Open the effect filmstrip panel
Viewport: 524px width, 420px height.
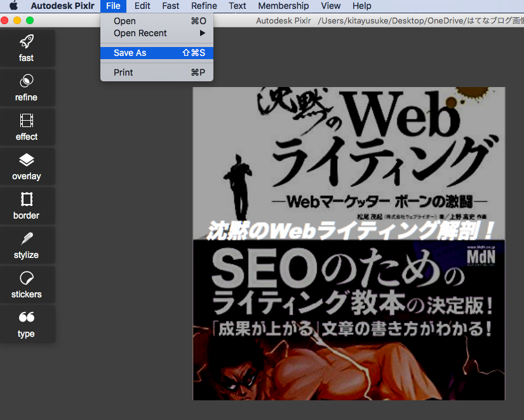point(27,127)
